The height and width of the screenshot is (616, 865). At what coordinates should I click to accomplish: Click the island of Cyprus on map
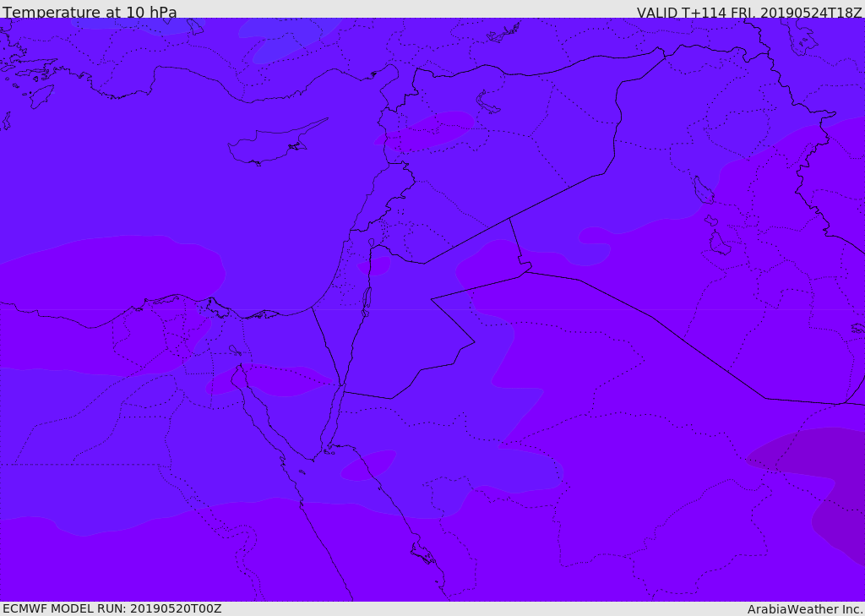[270, 144]
